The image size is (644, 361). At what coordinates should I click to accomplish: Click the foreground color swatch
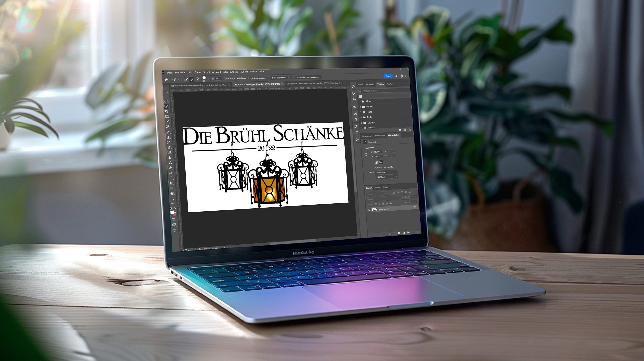tap(172, 212)
